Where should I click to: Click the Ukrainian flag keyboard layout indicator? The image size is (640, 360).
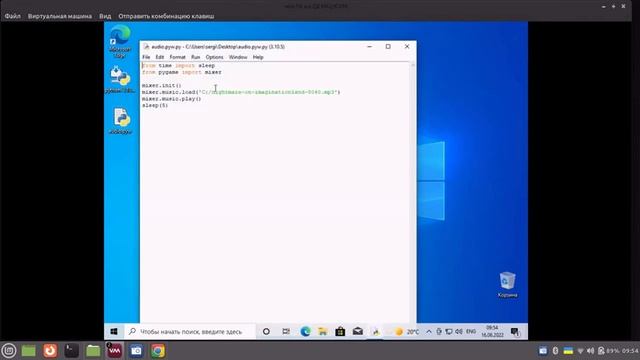click(x=568, y=351)
